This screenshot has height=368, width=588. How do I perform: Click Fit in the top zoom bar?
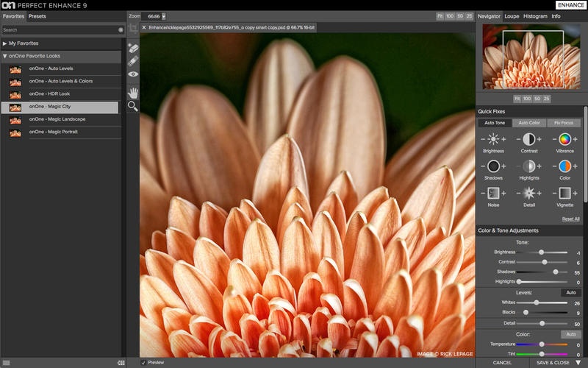[x=440, y=16]
